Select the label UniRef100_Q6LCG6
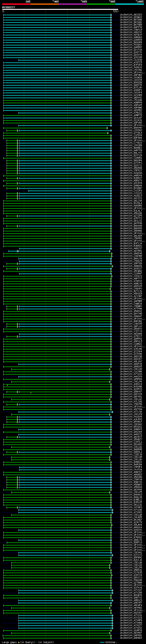Image resolution: width=146 pixels, height=644 pixels. click(131, 201)
